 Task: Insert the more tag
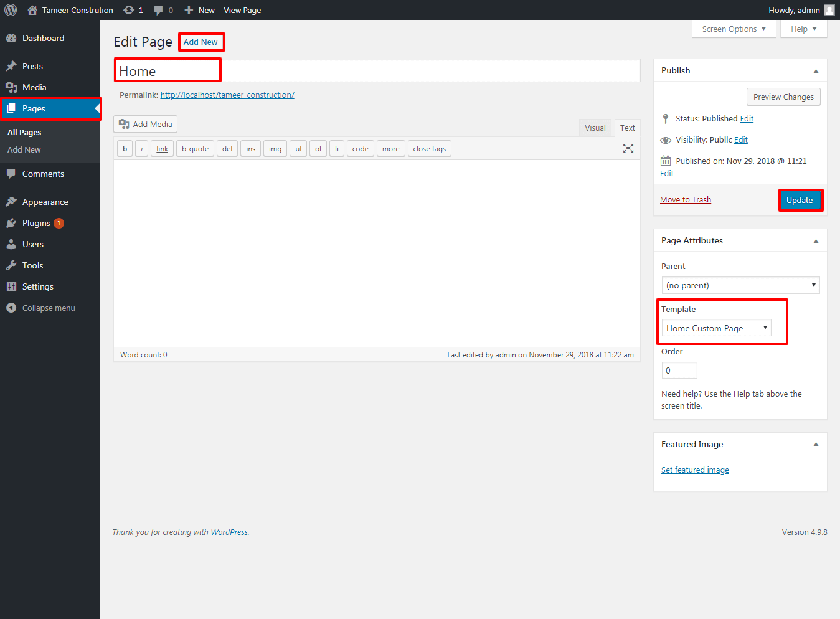[391, 149]
